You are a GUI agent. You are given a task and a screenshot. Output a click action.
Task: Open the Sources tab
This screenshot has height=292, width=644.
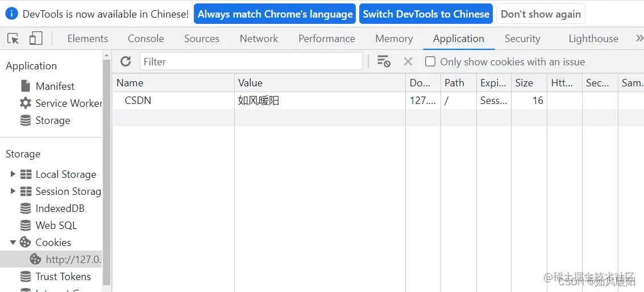[x=202, y=39]
